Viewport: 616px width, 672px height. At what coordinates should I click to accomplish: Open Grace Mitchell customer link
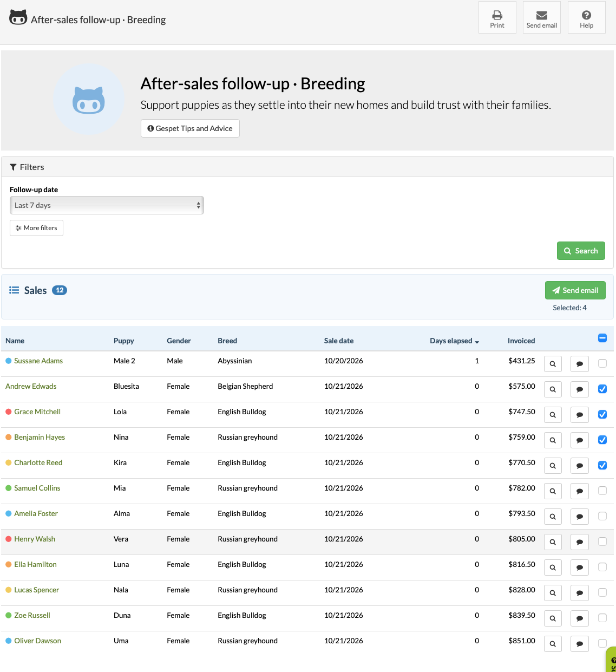tap(37, 412)
